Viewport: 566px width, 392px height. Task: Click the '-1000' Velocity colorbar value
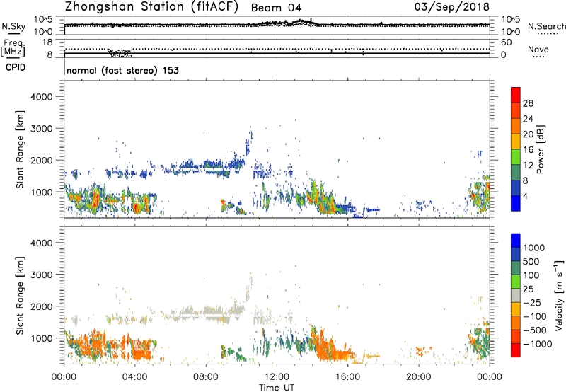[537, 344]
